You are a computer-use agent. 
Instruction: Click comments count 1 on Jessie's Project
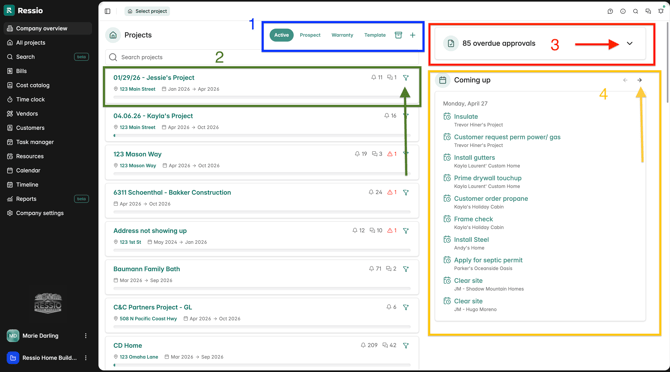(x=392, y=78)
